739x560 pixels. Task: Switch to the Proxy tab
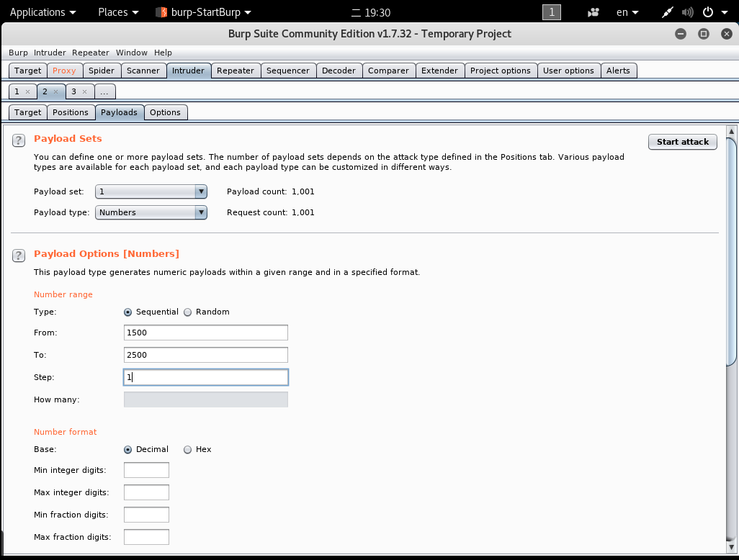pyautogui.click(x=64, y=71)
